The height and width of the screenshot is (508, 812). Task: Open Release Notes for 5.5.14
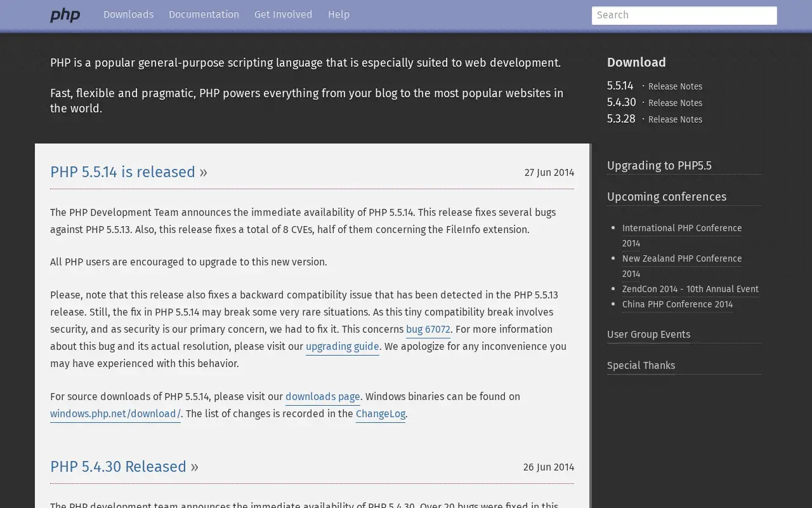(675, 86)
